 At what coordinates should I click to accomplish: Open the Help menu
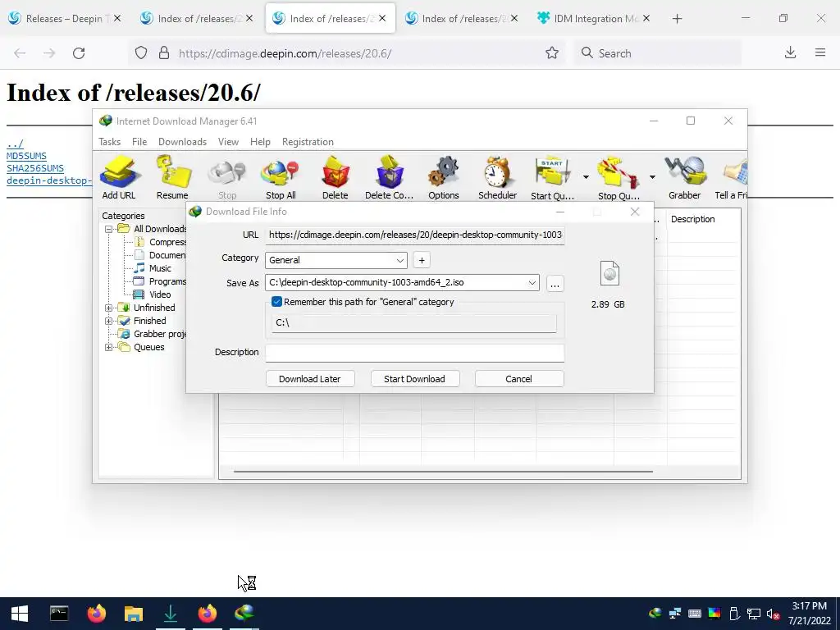(x=260, y=142)
